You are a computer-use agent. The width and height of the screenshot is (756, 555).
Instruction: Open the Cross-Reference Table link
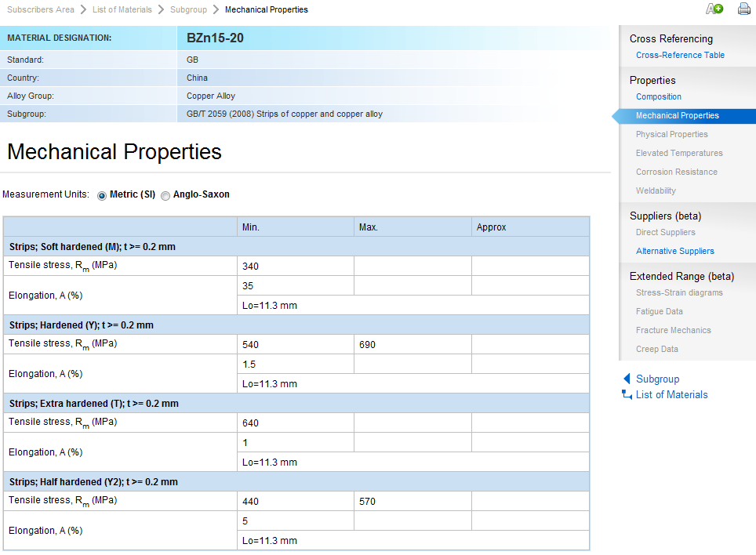680,55
